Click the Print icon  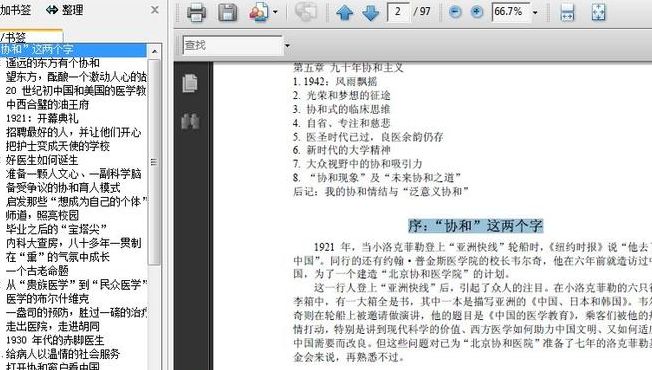(196, 12)
